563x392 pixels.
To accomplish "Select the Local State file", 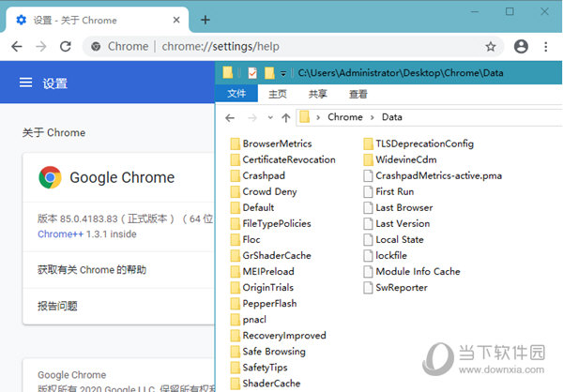I will click(393, 239).
